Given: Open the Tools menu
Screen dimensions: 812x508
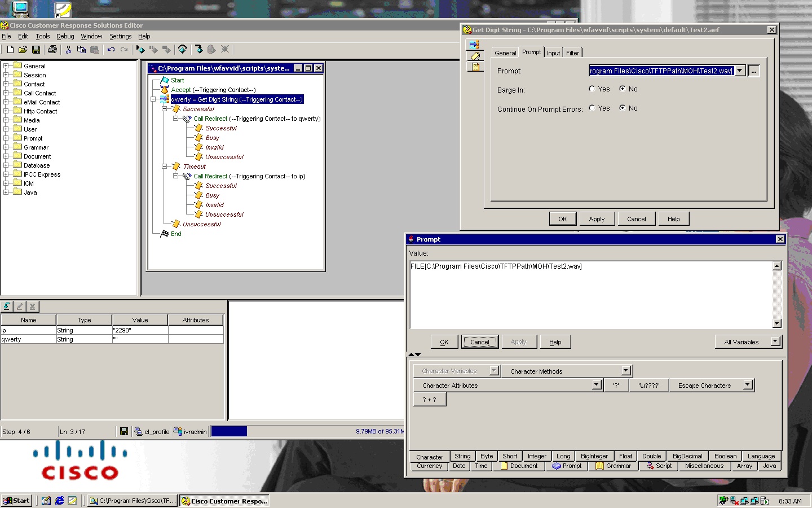Looking at the screenshot, I should click(x=43, y=36).
